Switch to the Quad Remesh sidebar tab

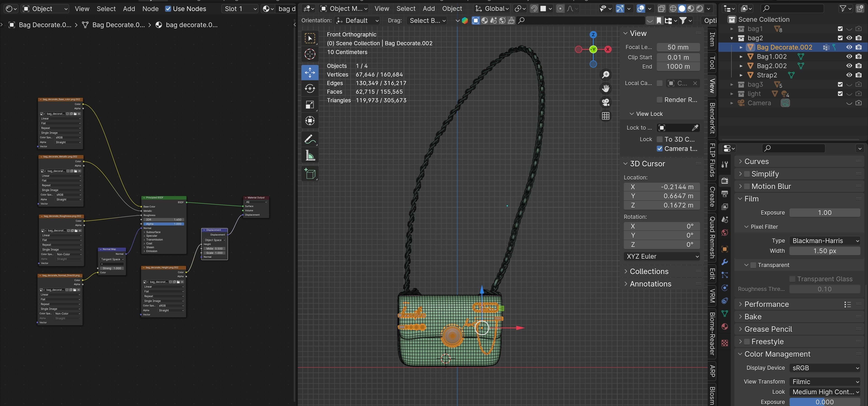point(712,238)
